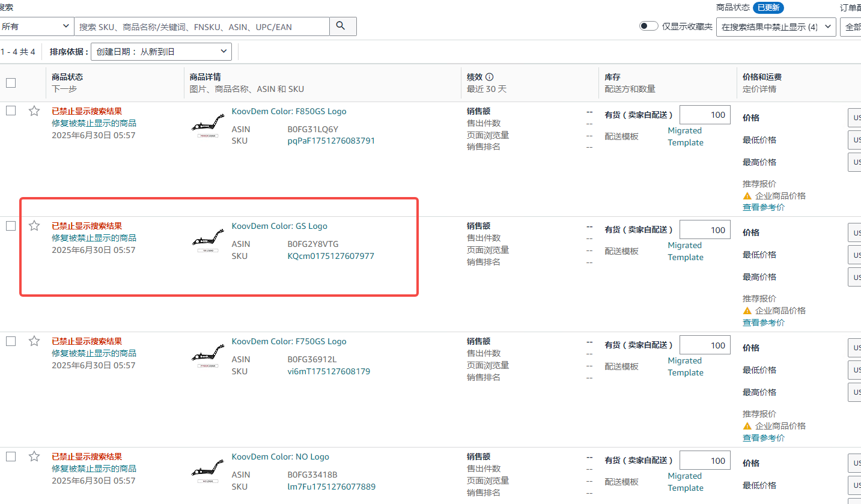Click the info icon beside 绩效 header

point(489,77)
